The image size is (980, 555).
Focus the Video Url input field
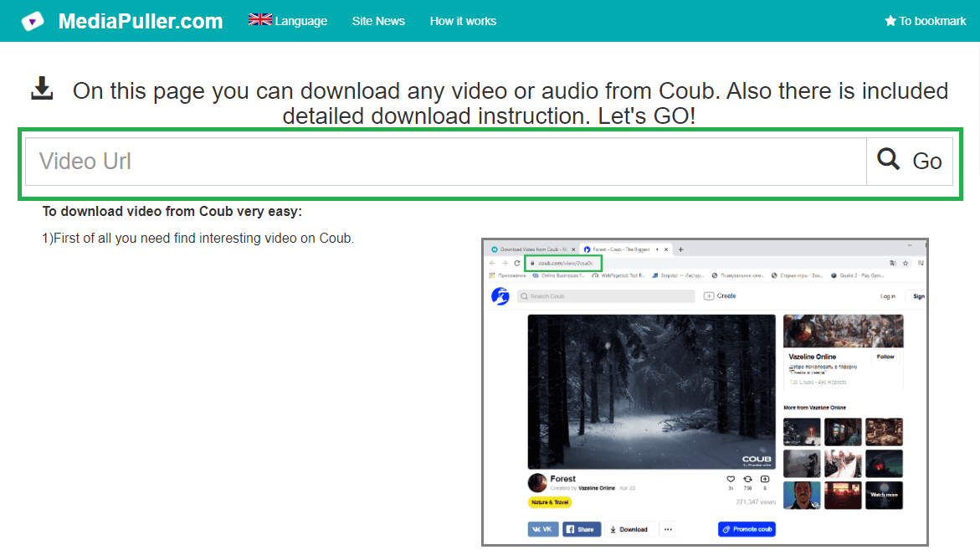pos(445,162)
